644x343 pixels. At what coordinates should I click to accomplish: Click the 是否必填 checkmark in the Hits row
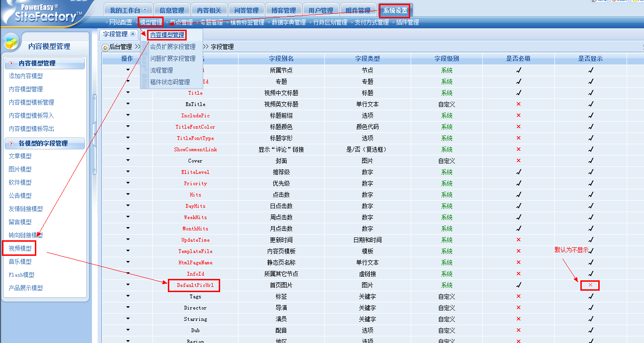519,195
